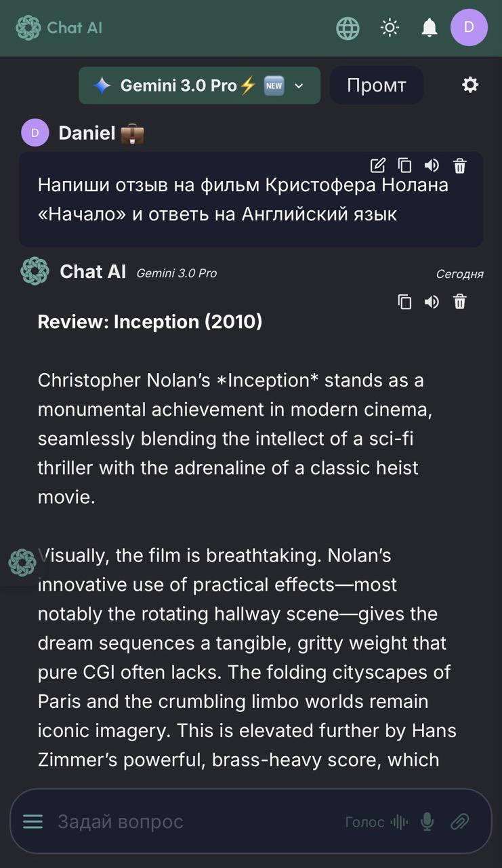
Task: Edit Daniel's message with pencil icon
Action: pos(378,165)
